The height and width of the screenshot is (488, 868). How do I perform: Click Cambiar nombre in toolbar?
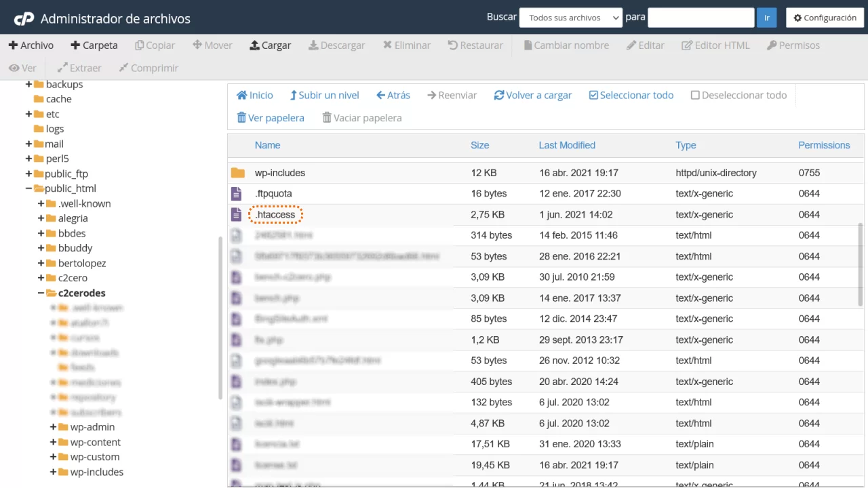click(566, 45)
